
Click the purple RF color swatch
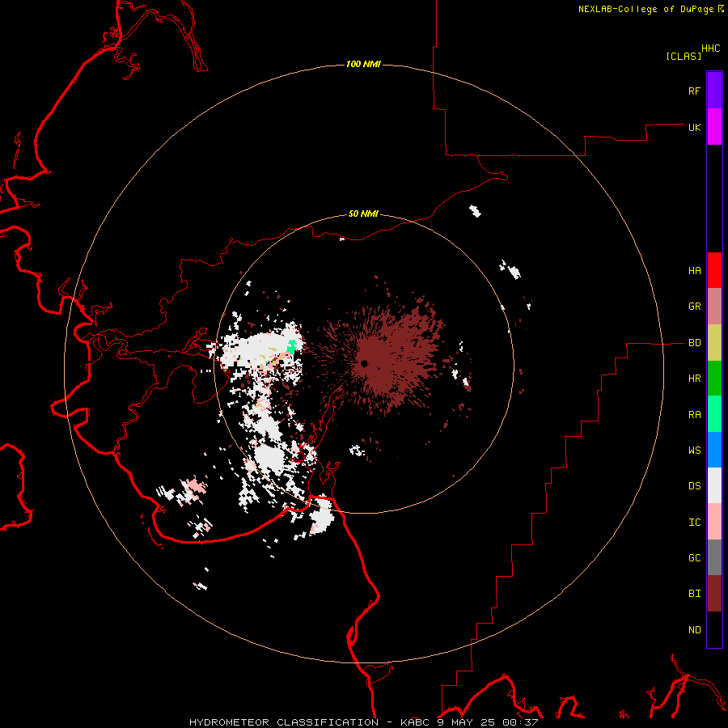714,91
